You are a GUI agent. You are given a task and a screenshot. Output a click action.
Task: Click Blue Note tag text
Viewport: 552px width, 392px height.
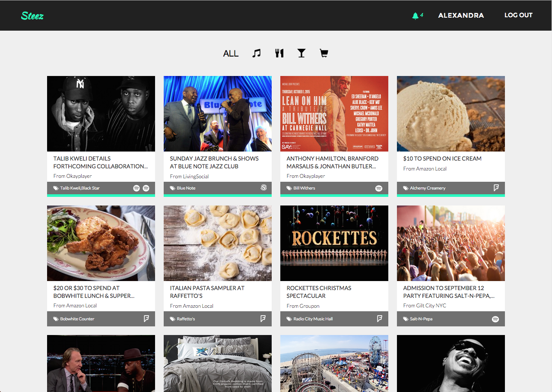coord(186,188)
